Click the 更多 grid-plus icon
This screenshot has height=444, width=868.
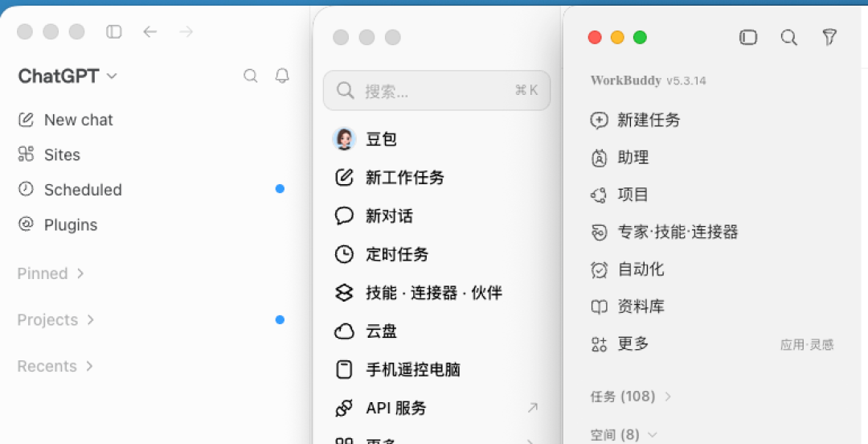[599, 344]
